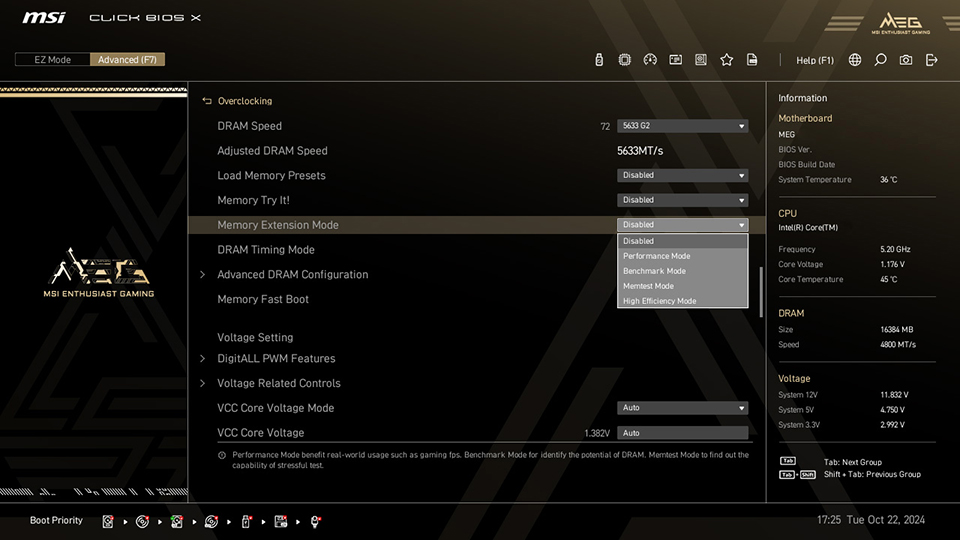This screenshot has height=540, width=960.
Task: Open Help (F1)
Action: coord(815,60)
